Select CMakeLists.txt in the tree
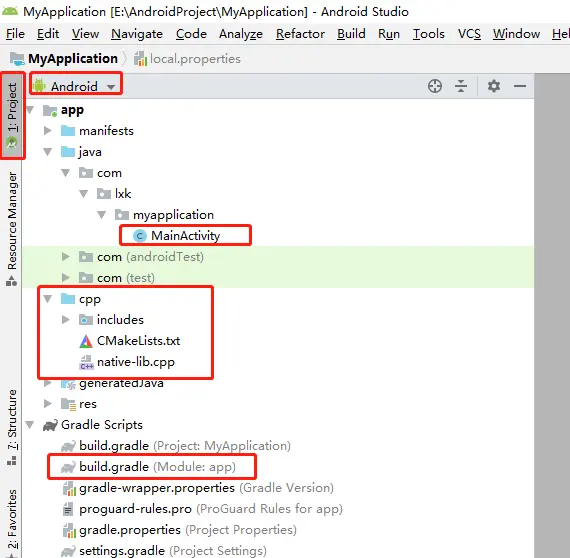Screen dimensions: 570x558 pos(129,341)
